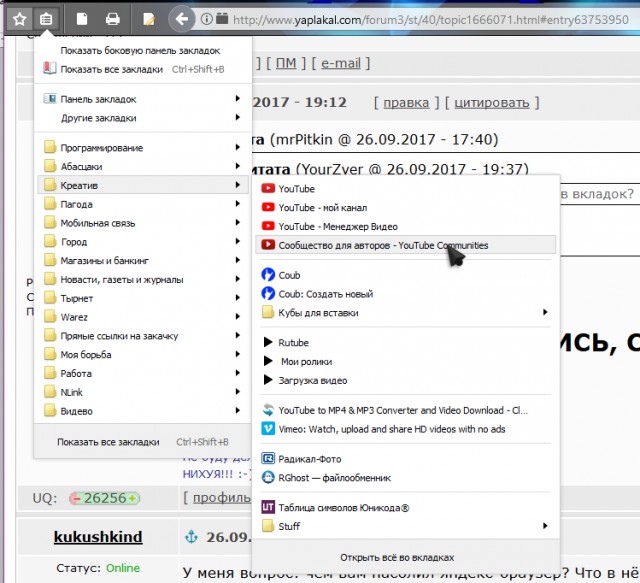Open site info icon in address bar
640x583 pixels.
(x=207, y=19)
